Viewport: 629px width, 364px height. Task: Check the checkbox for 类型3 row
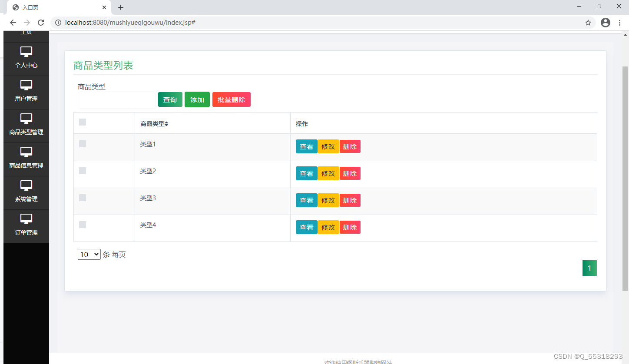(x=83, y=198)
